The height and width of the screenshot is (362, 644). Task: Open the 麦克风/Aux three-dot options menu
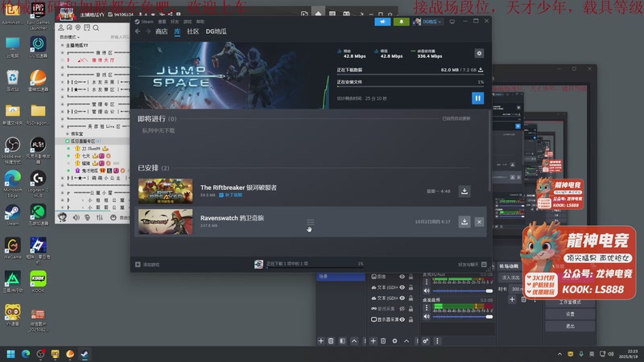tap(427, 282)
